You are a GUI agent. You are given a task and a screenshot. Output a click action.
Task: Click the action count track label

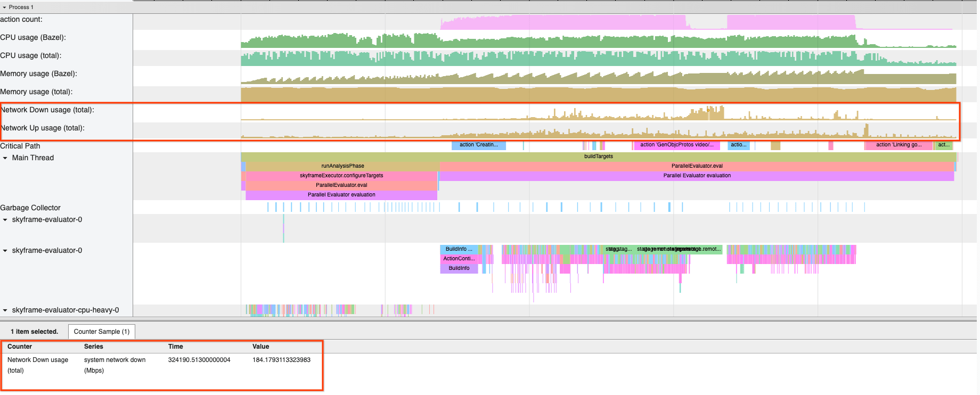tap(21, 20)
